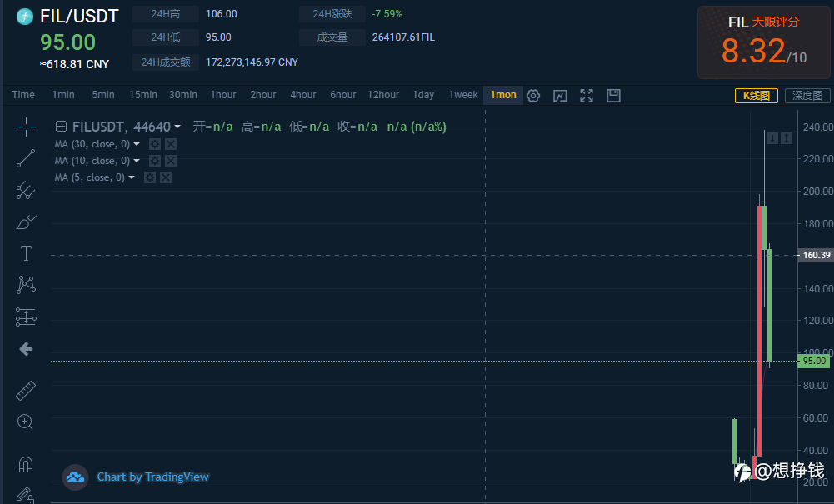This screenshot has height=504, width=834.
Task: Switch to the 15min interval
Action: (x=143, y=95)
